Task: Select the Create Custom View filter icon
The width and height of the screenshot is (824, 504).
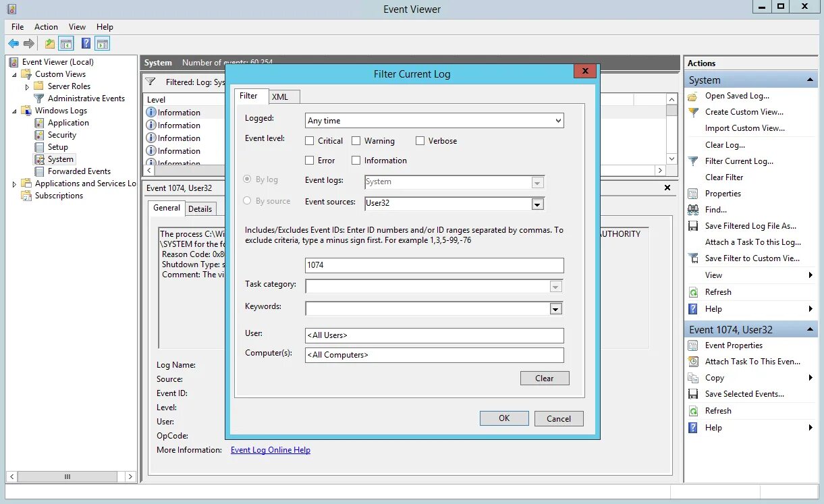Action: click(x=692, y=112)
